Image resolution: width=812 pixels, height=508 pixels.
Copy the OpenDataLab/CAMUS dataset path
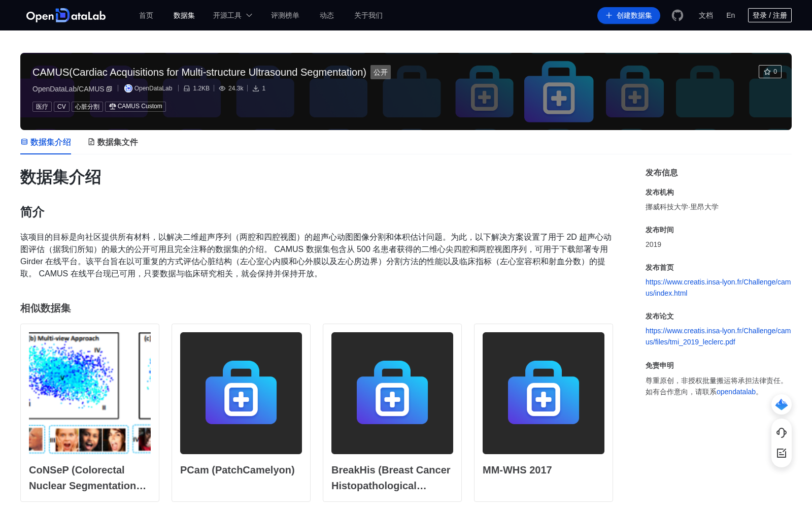(x=109, y=89)
